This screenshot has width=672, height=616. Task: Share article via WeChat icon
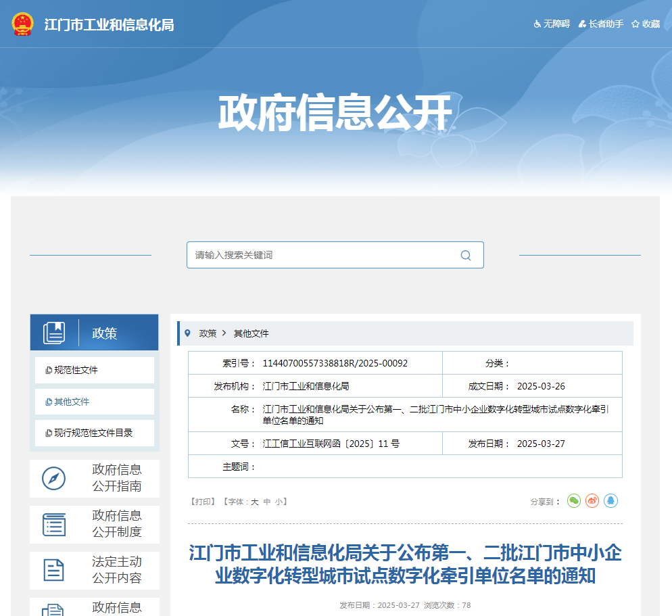pyautogui.click(x=574, y=501)
